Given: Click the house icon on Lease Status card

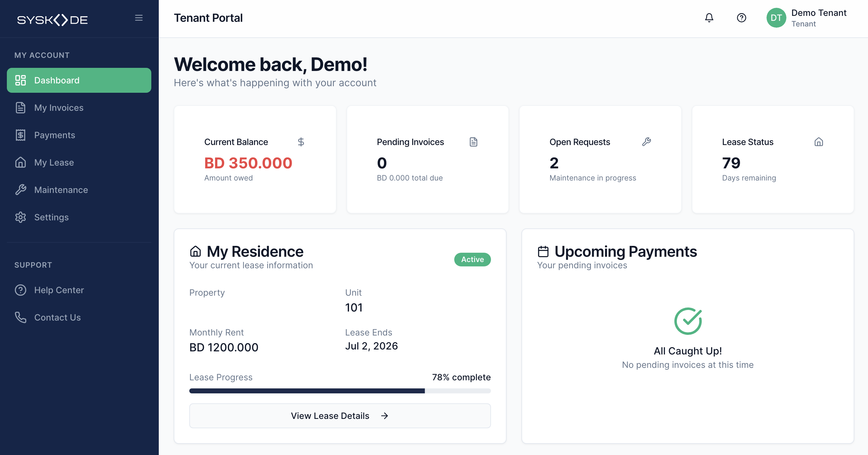Looking at the screenshot, I should pos(819,142).
